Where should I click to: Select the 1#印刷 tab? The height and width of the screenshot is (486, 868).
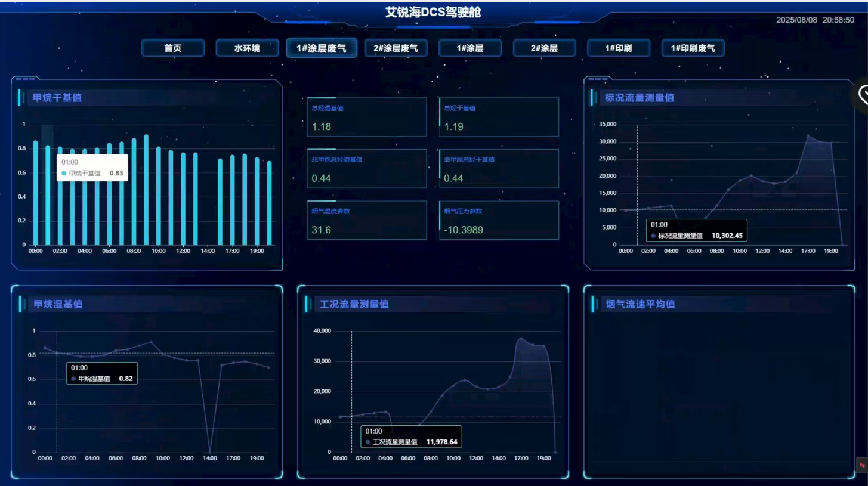(619, 48)
